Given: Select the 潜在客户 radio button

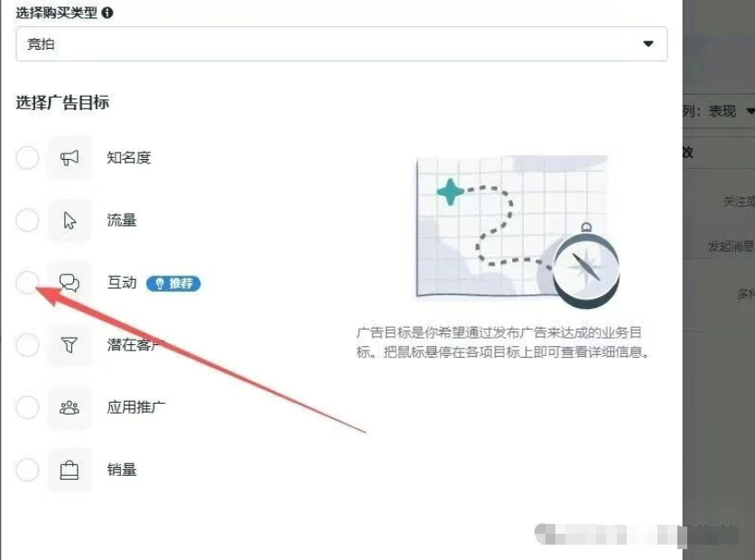Looking at the screenshot, I should point(27,345).
